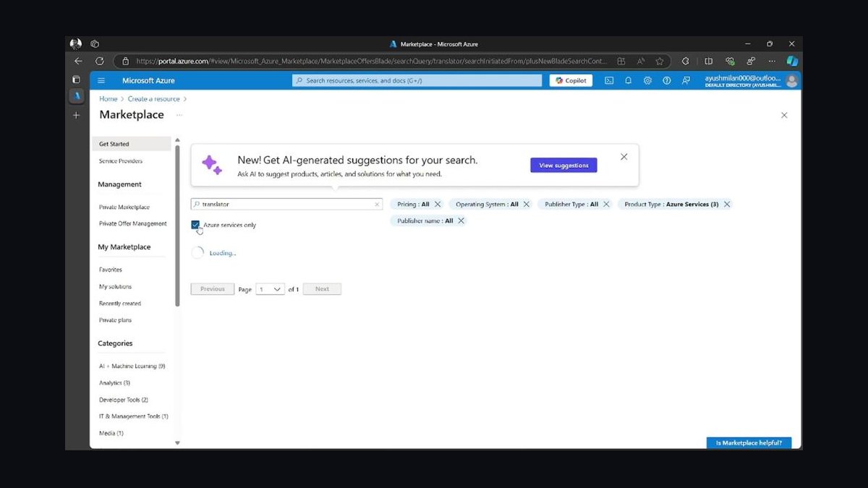Go to Home breadcrumb link
Screen dimensions: 868x488
pos(109,99)
